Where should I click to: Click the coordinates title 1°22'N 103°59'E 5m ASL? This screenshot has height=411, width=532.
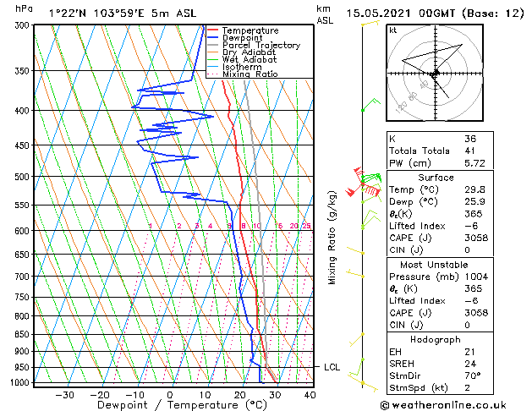coord(123,14)
